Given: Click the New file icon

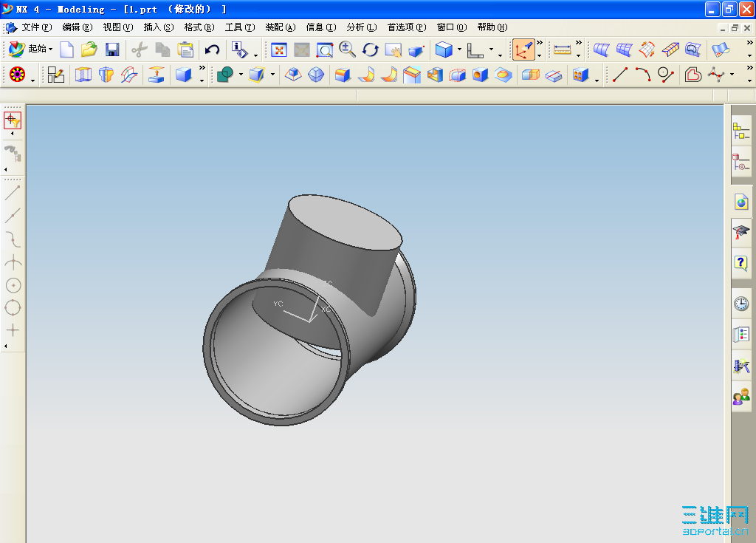Looking at the screenshot, I should click(66, 49).
